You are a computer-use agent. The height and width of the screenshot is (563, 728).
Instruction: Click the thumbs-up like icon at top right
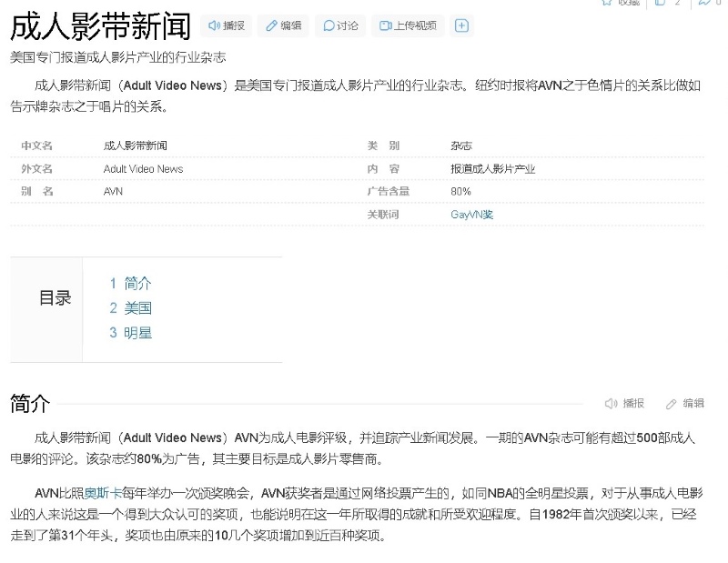click(x=661, y=3)
